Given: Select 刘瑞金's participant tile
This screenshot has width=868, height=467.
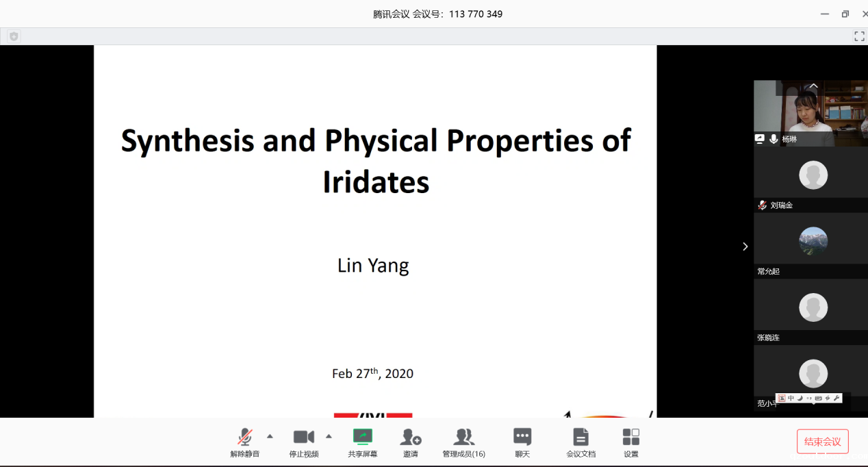Looking at the screenshot, I should (813, 175).
